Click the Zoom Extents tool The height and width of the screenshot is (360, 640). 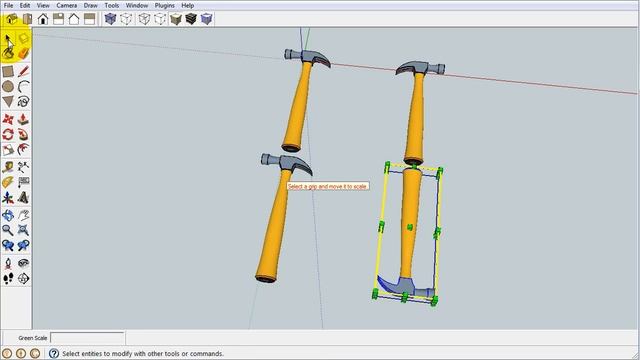[23, 230]
